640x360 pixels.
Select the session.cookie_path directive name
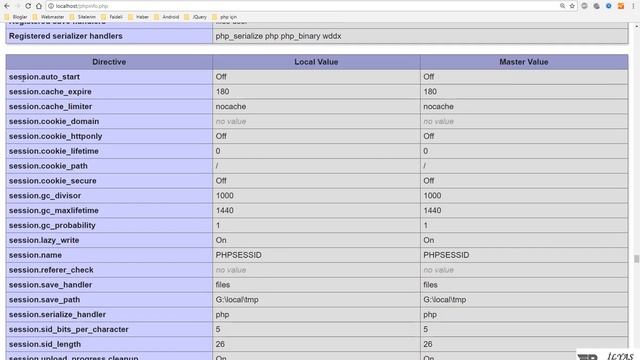[48, 166]
